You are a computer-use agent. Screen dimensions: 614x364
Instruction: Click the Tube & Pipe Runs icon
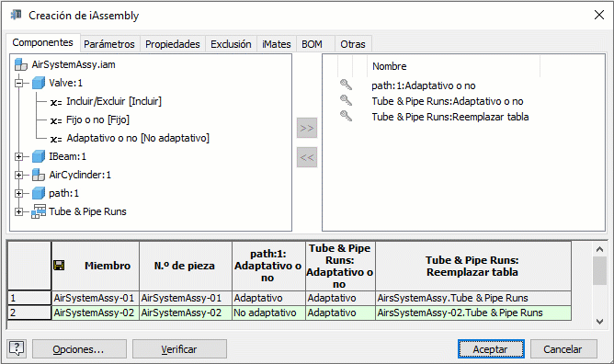(39, 211)
